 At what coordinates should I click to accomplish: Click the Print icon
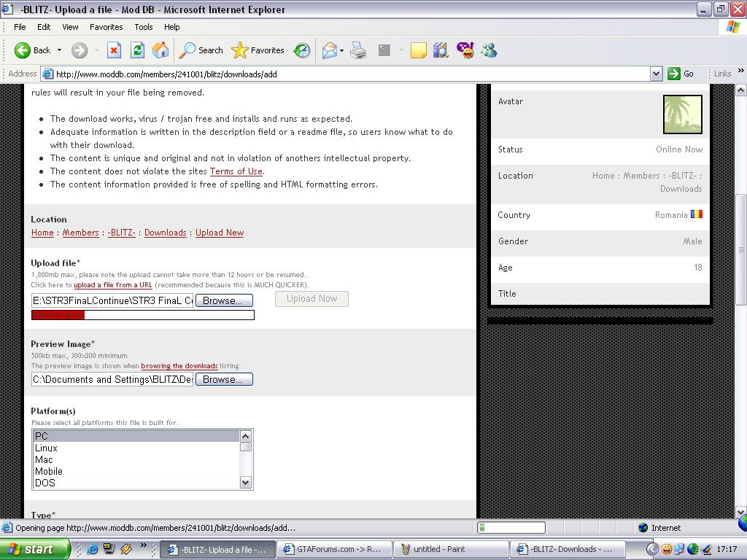(x=358, y=50)
